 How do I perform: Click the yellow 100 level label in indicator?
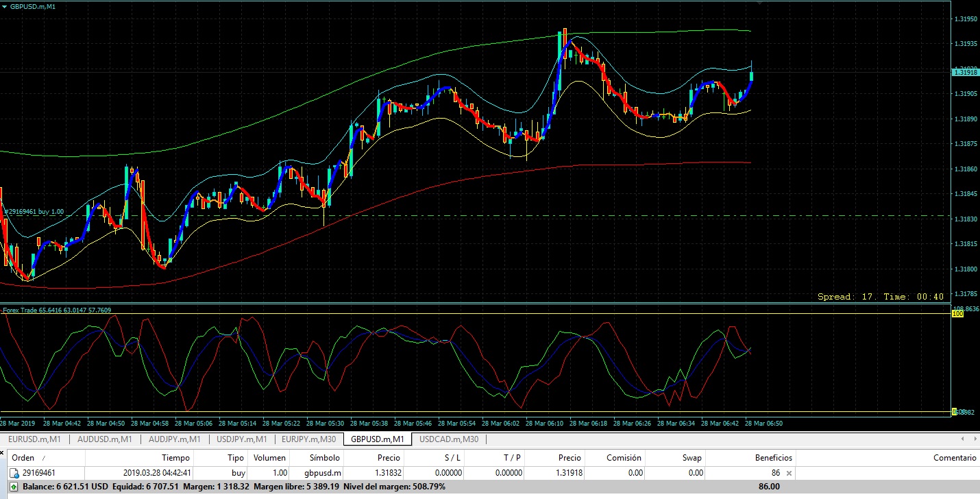(957, 313)
